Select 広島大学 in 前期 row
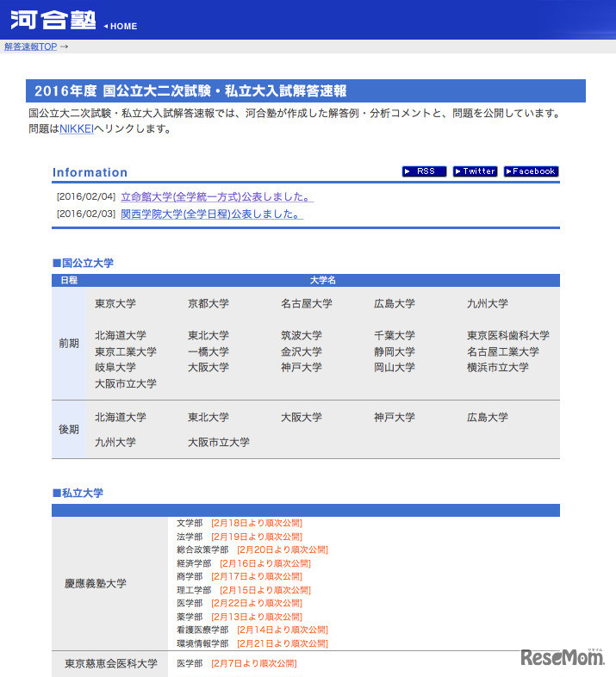Image resolution: width=616 pixels, height=677 pixels. pyautogui.click(x=395, y=303)
